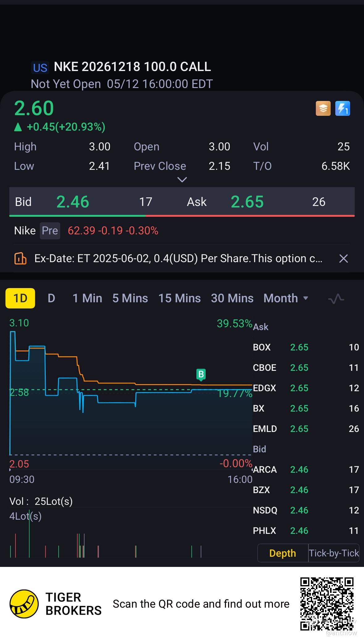Image resolution: width=364 pixels, height=641 pixels.
Task: Tap the Prev Close 2.15 value
Action: pyautogui.click(x=220, y=166)
